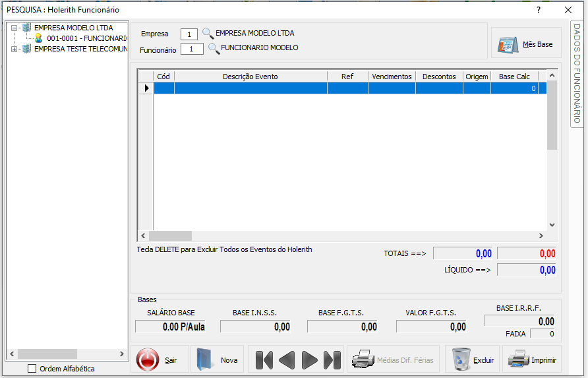588x378 pixels.
Task: Jump to the last record
Action: [x=332, y=360]
